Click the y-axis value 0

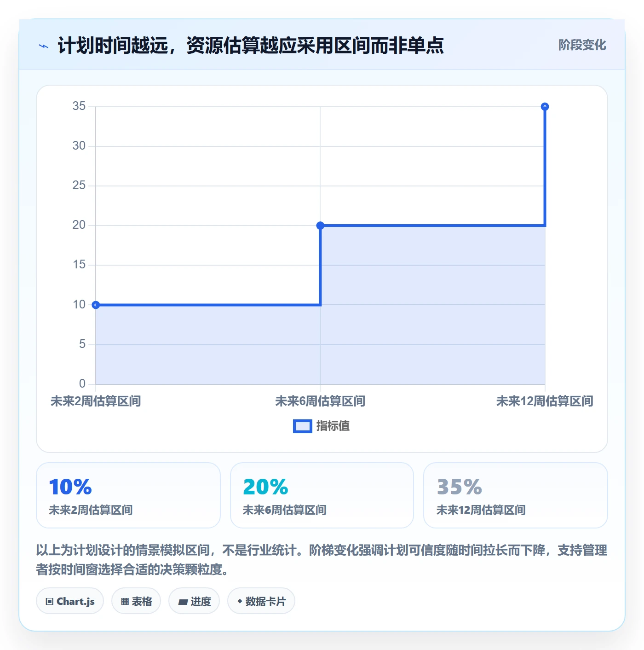(82, 384)
